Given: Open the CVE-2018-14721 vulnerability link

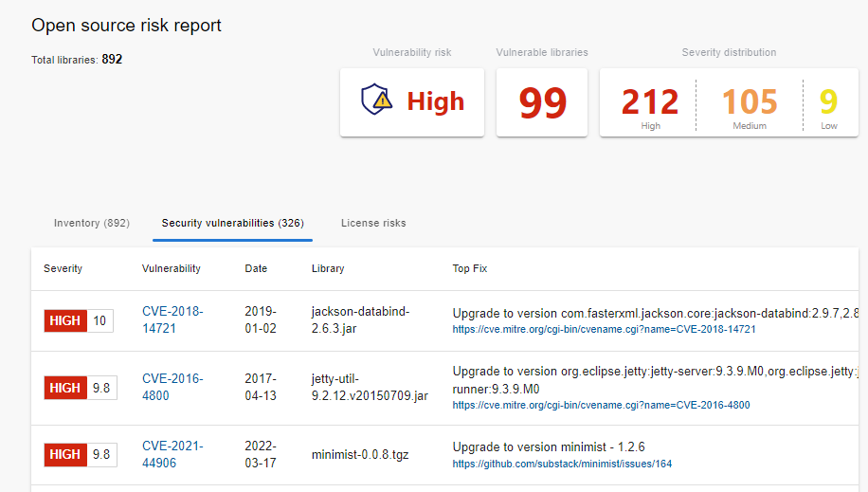Looking at the screenshot, I should [172, 319].
